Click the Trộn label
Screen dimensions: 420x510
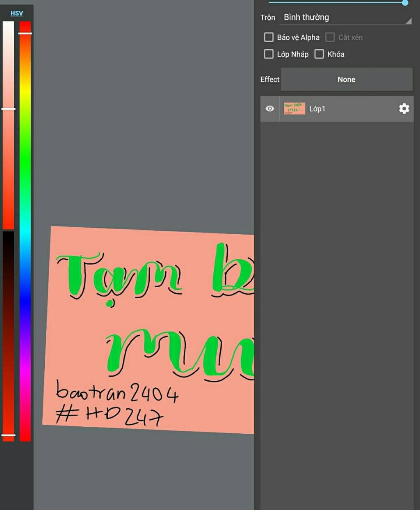(x=268, y=18)
